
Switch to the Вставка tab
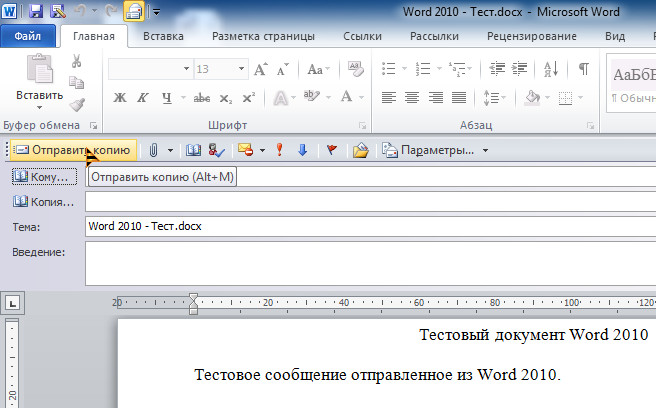click(x=163, y=36)
